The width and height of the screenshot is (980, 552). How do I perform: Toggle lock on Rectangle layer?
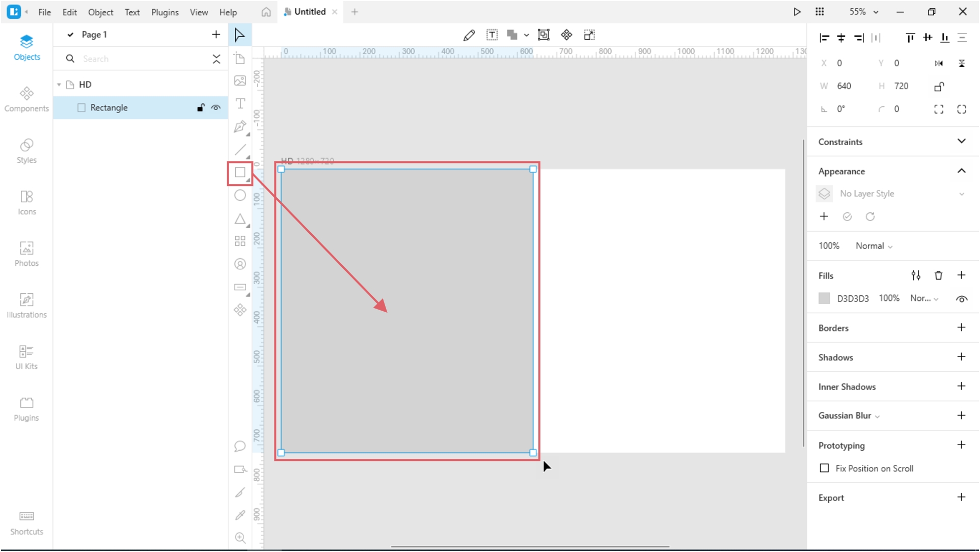point(201,107)
